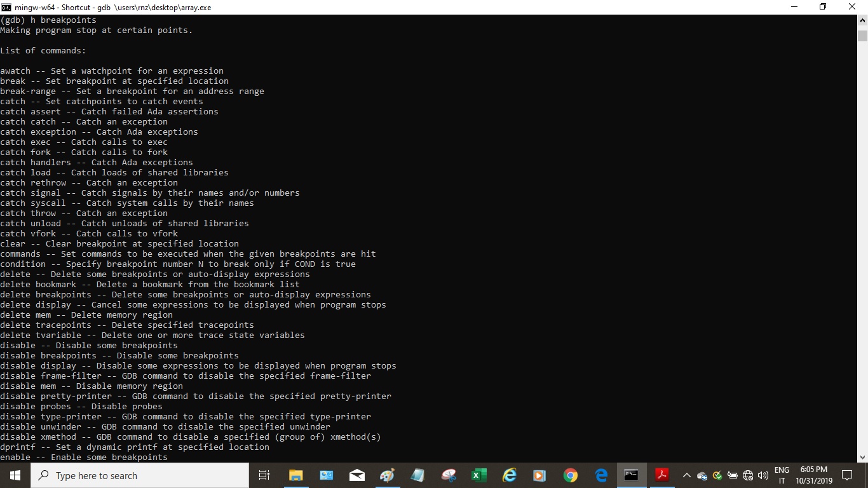Click the 'dprintf -- Set a dynamic printf' line
Viewport: 868px width, 488px height.
tap(135, 447)
